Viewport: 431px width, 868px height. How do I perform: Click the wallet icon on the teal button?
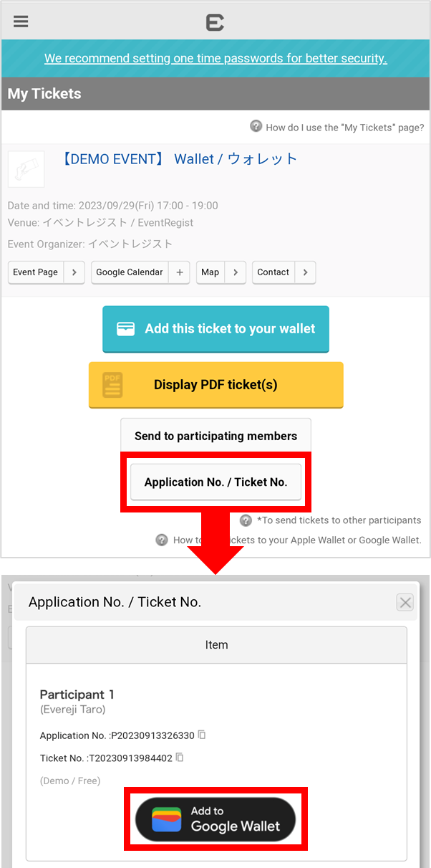[x=125, y=329]
